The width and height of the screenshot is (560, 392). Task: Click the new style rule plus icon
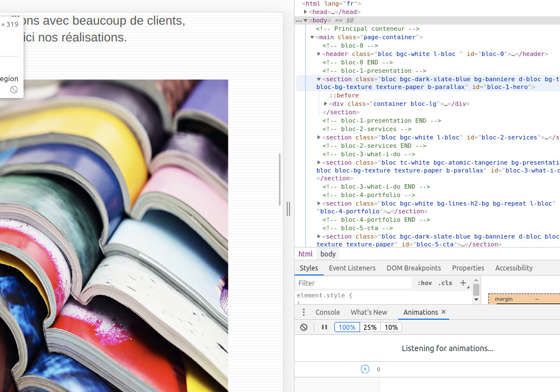pyautogui.click(x=463, y=283)
